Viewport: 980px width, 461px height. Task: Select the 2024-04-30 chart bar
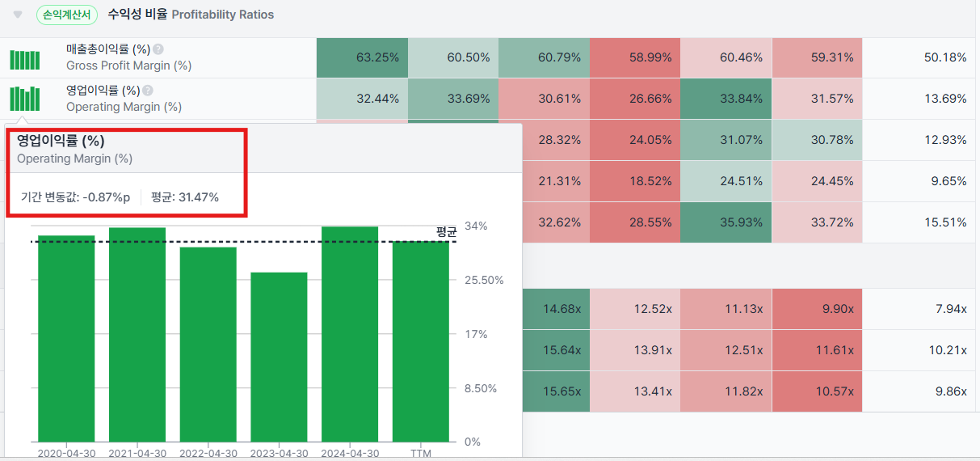coord(350,335)
